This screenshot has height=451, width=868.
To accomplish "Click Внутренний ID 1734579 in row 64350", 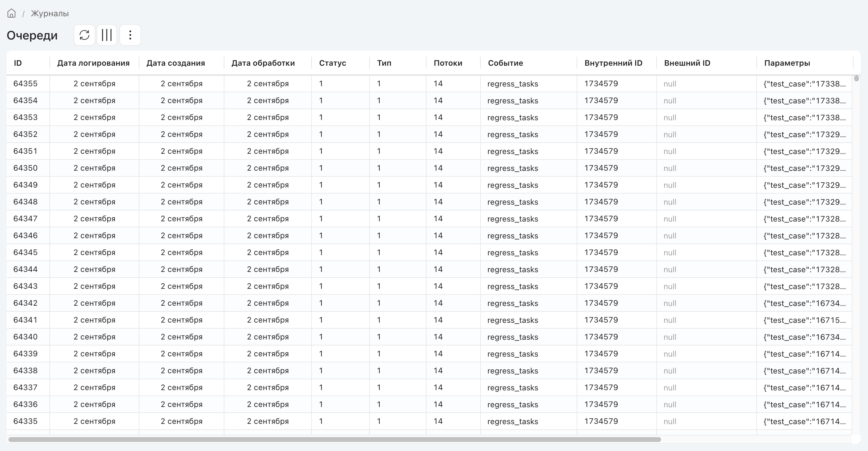I will click(601, 168).
